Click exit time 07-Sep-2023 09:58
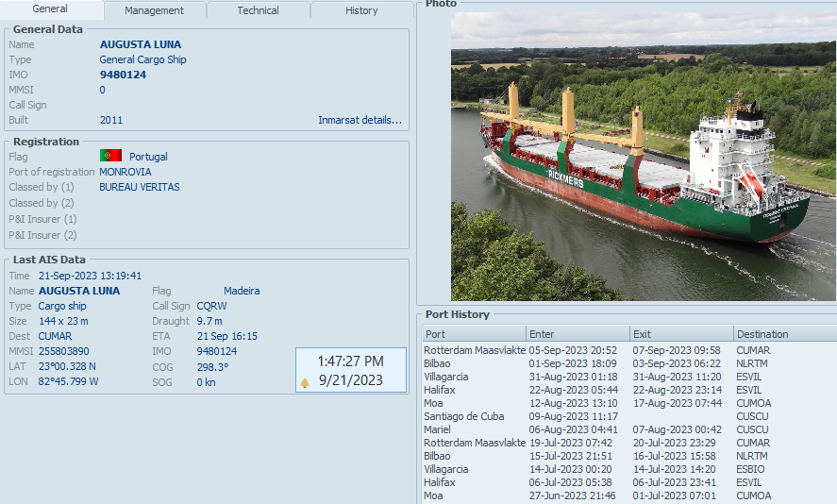The width and height of the screenshot is (837, 504). tap(677, 350)
